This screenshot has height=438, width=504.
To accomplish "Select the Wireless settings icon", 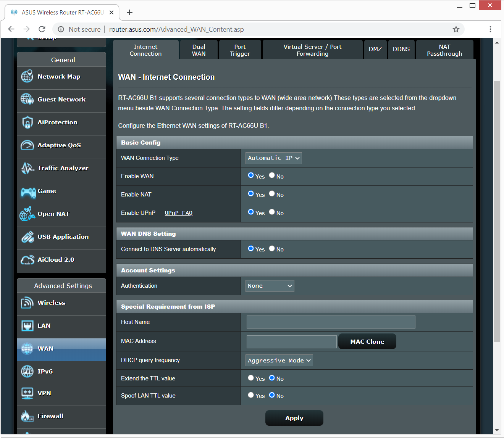I will [x=27, y=303].
